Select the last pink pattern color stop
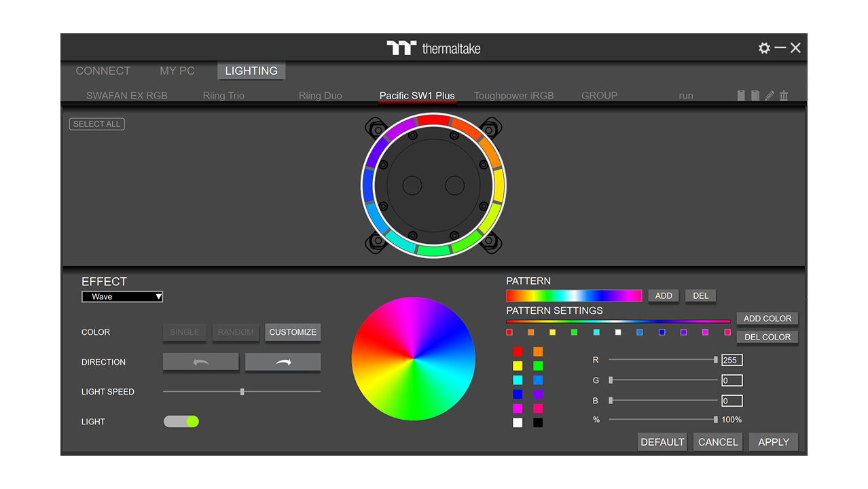Image resolution: width=868 pixels, height=489 pixels. [x=727, y=332]
